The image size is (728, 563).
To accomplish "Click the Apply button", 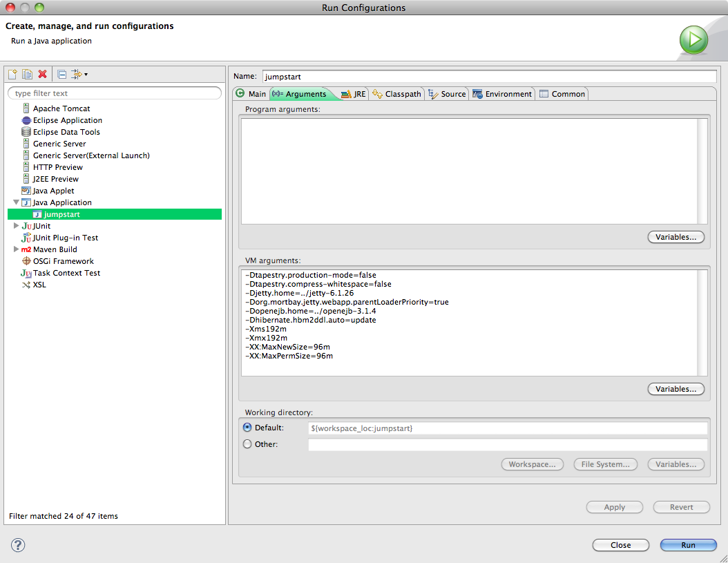I will pos(615,507).
